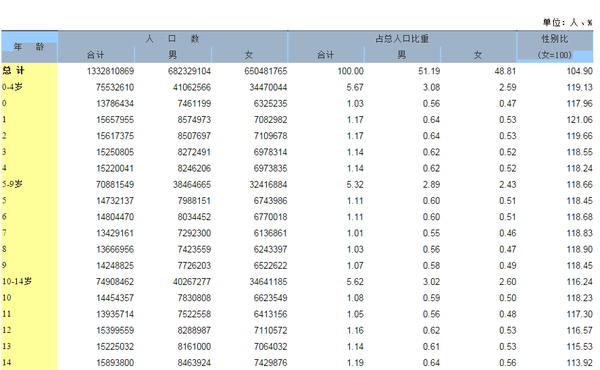Click cell 41062566

[192, 87]
